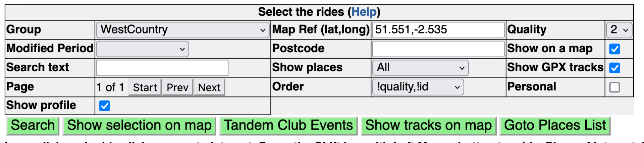Open the Help link
This screenshot has width=644, height=143.
(x=364, y=12)
